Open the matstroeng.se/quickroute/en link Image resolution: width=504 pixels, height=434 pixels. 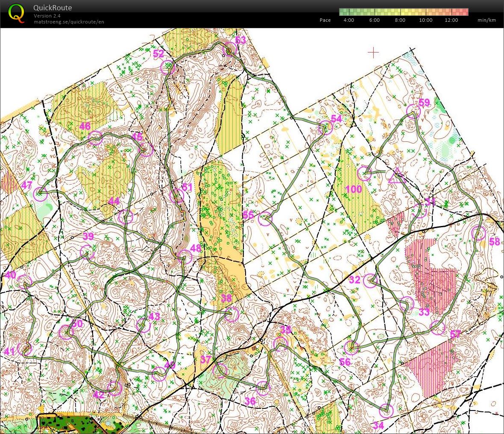(69, 22)
